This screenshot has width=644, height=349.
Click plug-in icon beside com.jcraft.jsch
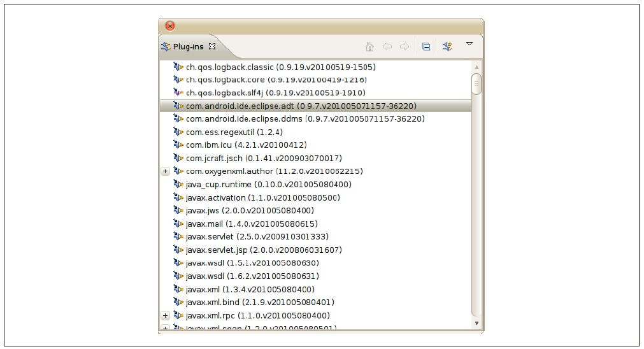(178, 158)
